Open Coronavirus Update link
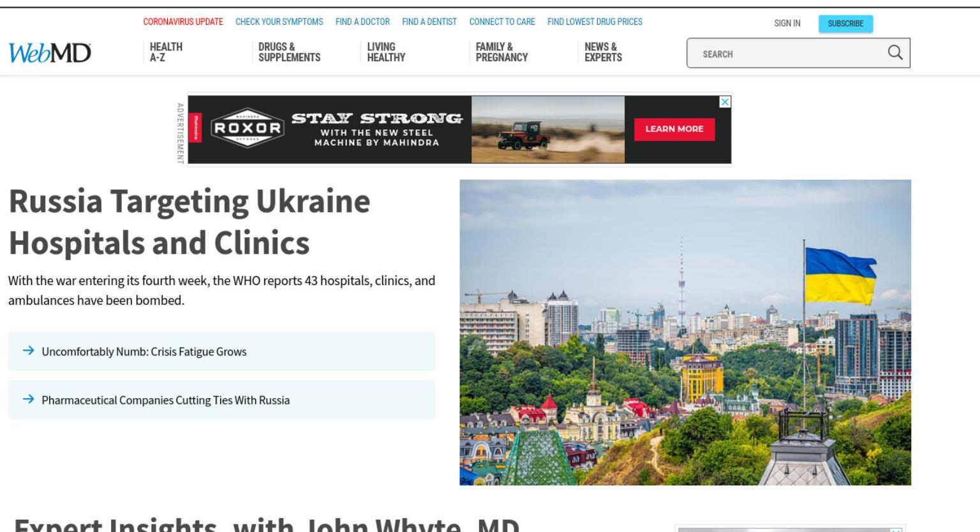This screenshot has height=532, width=980. (x=183, y=22)
